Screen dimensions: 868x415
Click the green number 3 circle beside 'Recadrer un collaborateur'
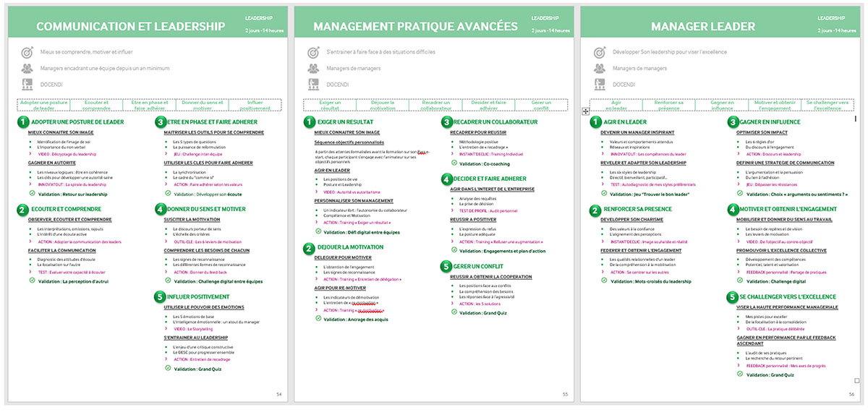(x=446, y=122)
